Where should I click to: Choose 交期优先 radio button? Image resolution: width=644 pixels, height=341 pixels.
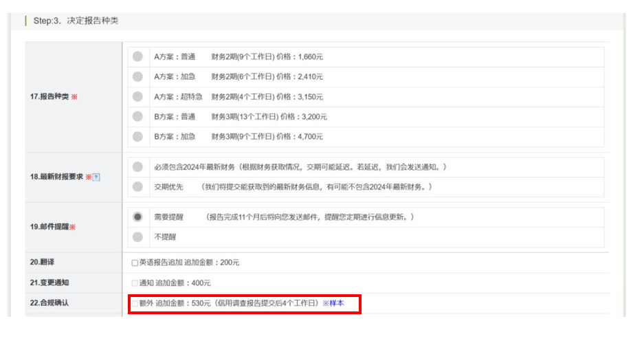pos(138,186)
